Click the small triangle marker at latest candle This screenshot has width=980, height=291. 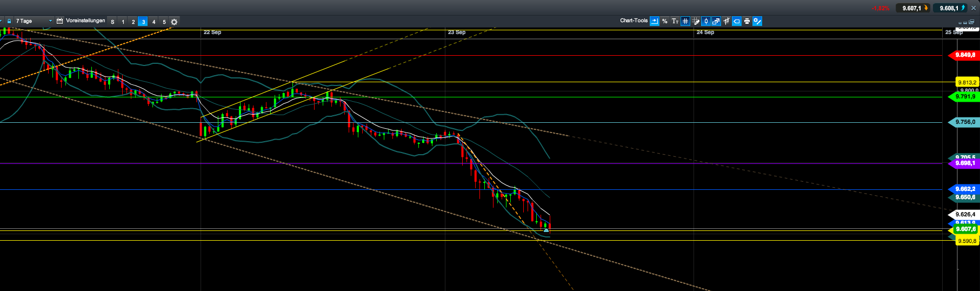(x=546, y=230)
